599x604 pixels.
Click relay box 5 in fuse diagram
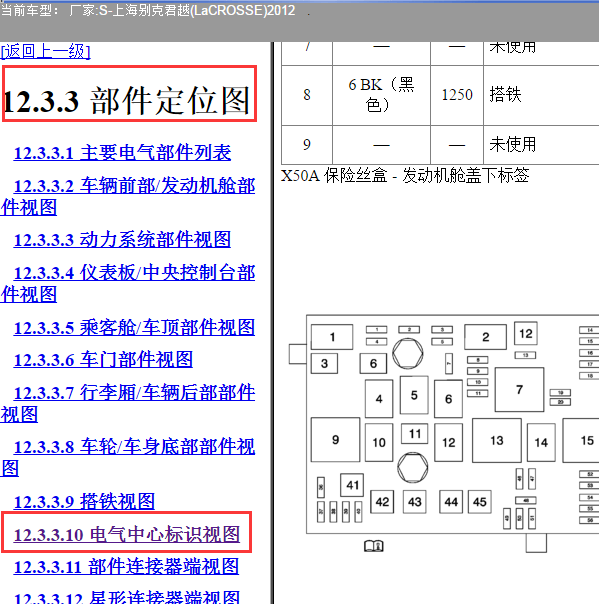[414, 395]
